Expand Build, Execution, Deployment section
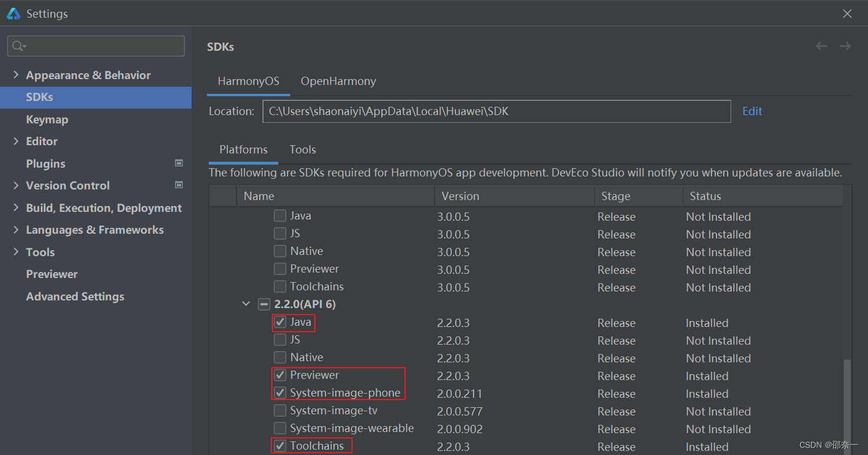Screen dimensions: 868x455 pos(16,208)
